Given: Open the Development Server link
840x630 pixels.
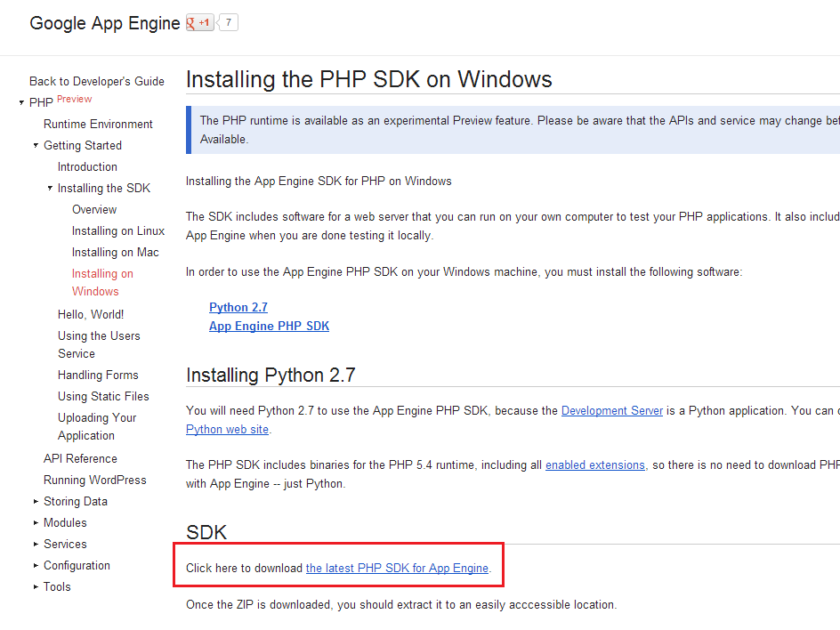Looking at the screenshot, I should [612, 411].
